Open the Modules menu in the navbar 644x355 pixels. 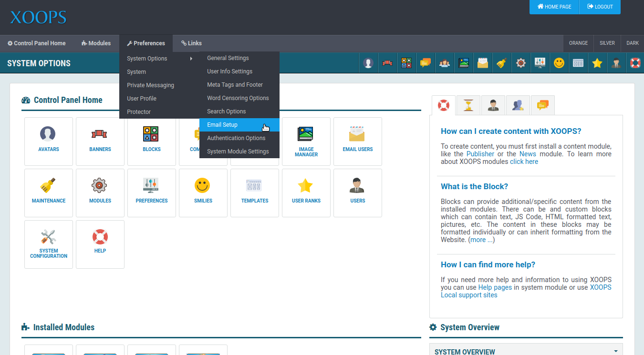point(96,43)
